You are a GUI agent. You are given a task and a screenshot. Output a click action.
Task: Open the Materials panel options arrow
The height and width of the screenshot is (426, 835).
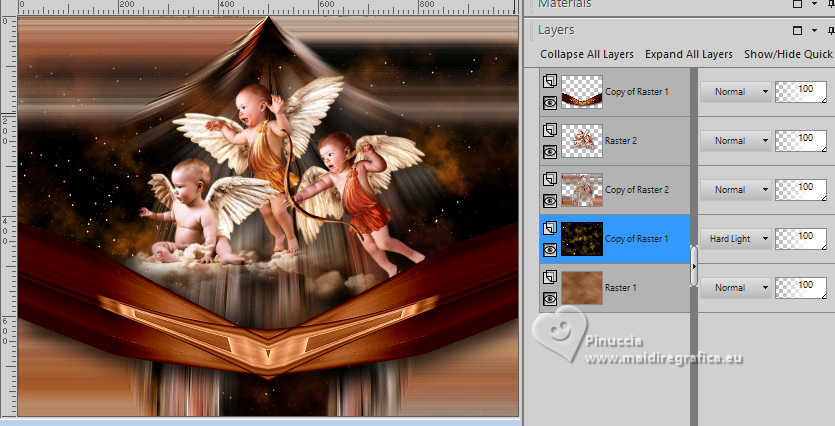pos(814,4)
